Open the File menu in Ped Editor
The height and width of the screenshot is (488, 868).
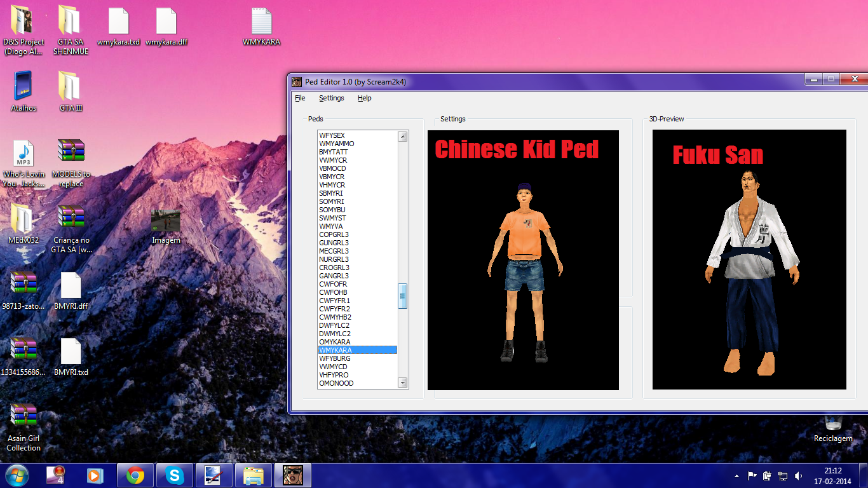click(x=300, y=98)
